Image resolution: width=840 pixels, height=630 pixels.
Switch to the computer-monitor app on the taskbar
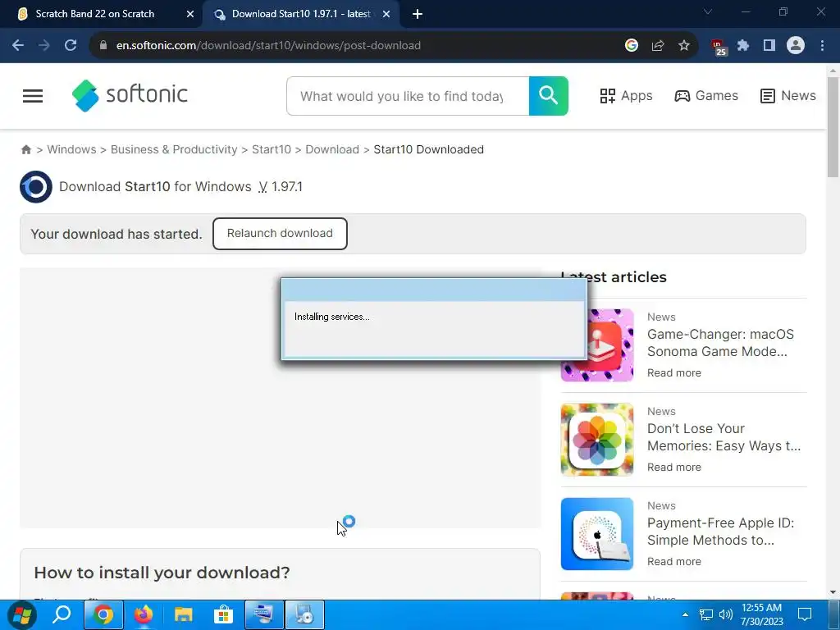(264, 615)
